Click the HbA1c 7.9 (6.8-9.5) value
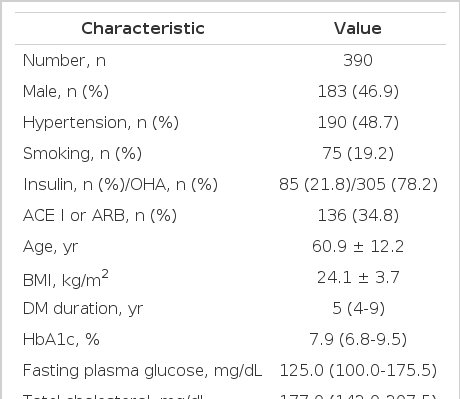Screen dimensions: 460x399 pos(358,340)
